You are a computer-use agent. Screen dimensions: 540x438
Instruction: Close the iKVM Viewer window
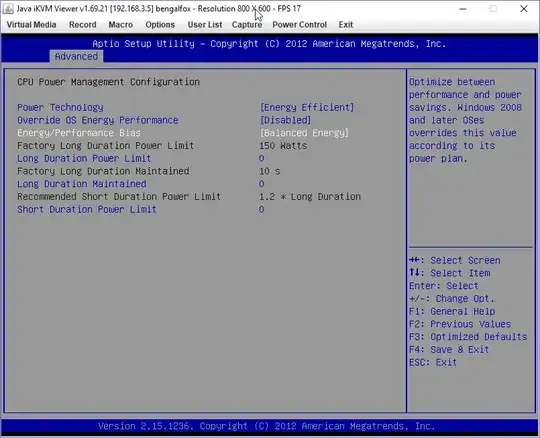point(523,9)
